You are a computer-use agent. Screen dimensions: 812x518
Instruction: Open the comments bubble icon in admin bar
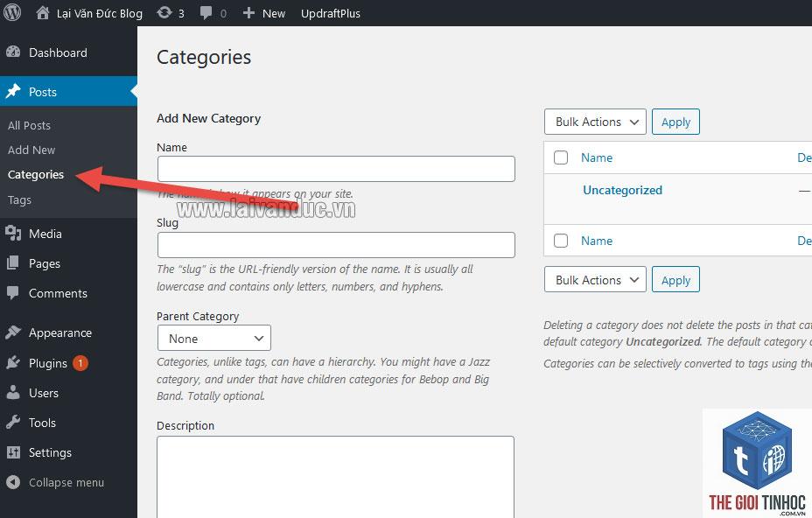pos(206,13)
